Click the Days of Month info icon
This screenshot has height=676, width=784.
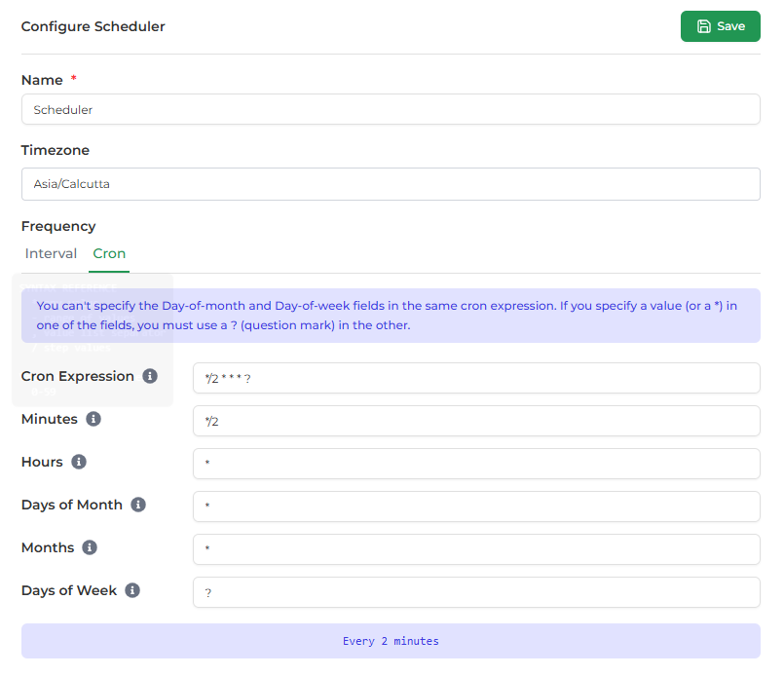[x=136, y=505]
